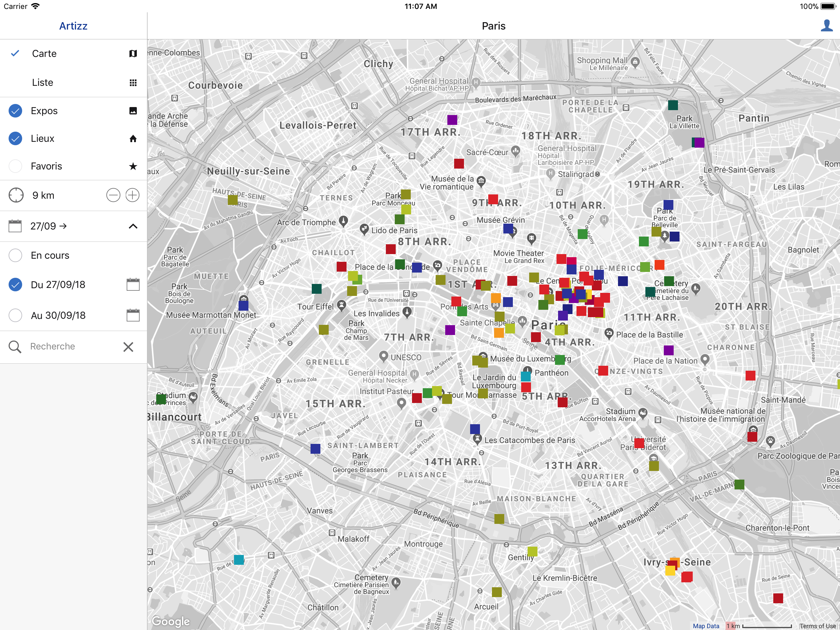Viewport: 840px width, 630px height.
Task: Select the Carte view item
Action: pos(44,54)
